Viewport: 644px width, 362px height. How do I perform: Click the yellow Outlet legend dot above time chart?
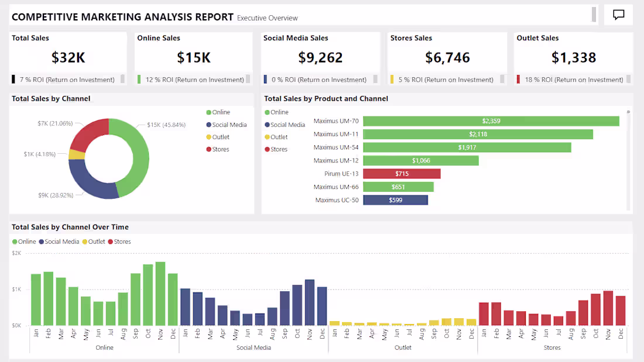coord(83,242)
